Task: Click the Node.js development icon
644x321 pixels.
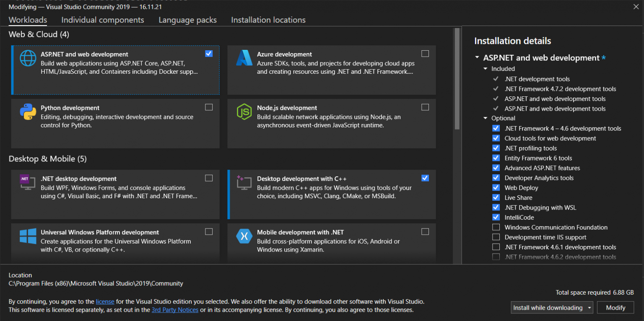Action: [x=244, y=112]
